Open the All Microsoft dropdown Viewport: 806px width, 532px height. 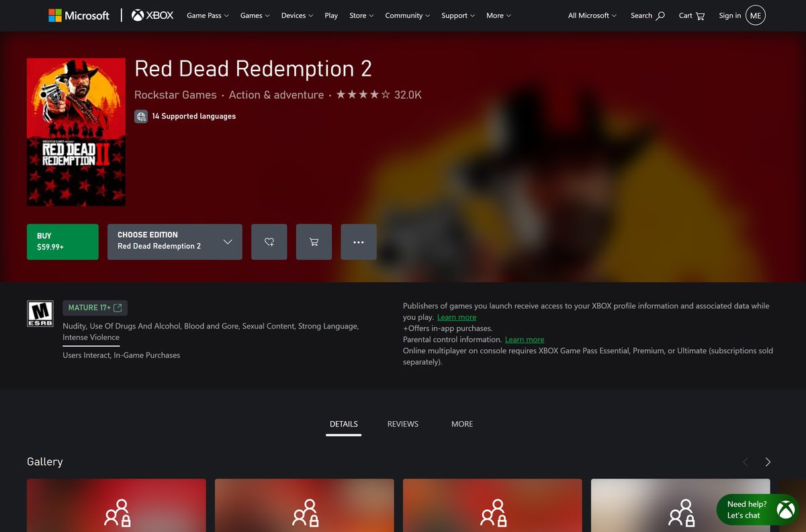pos(592,15)
